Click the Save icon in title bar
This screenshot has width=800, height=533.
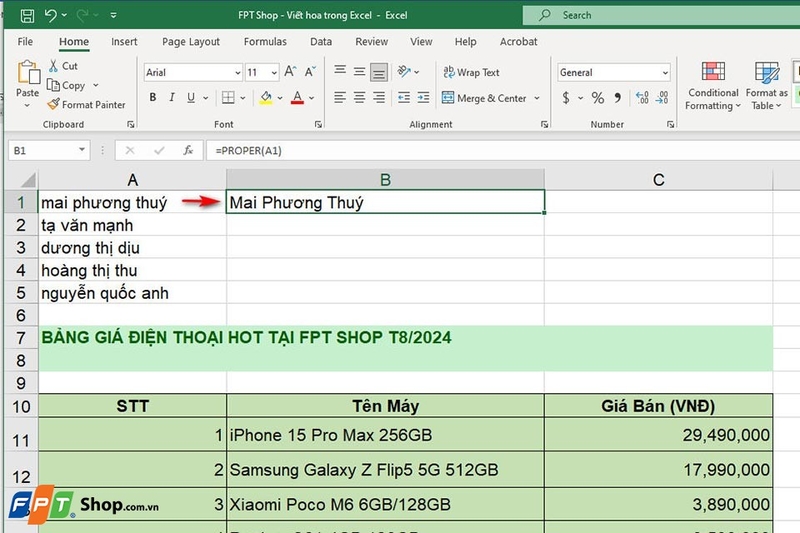pyautogui.click(x=27, y=16)
